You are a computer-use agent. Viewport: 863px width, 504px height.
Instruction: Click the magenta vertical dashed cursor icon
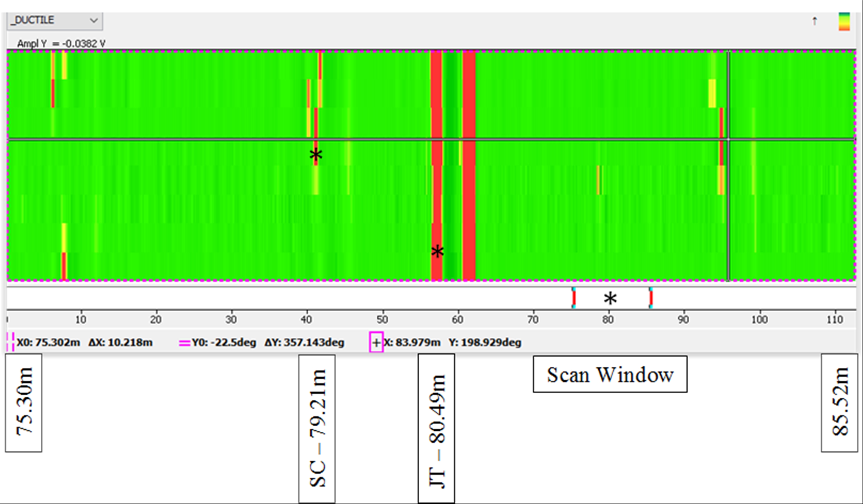11,342
